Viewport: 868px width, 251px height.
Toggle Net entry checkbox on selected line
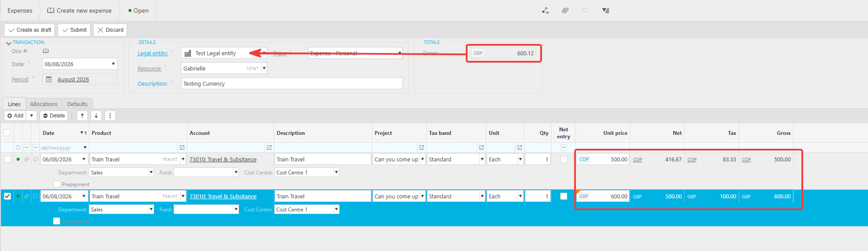pyautogui.click(x=564, y=196)
